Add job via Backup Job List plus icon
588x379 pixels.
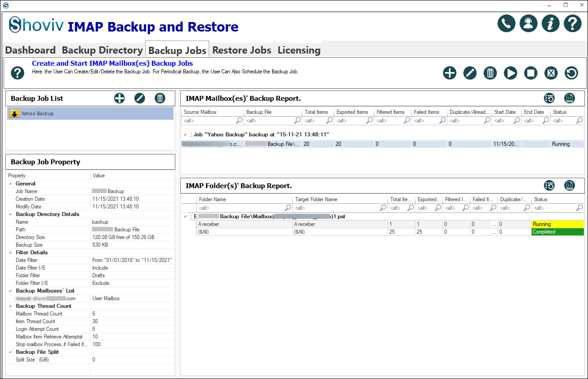click(119, 98)
